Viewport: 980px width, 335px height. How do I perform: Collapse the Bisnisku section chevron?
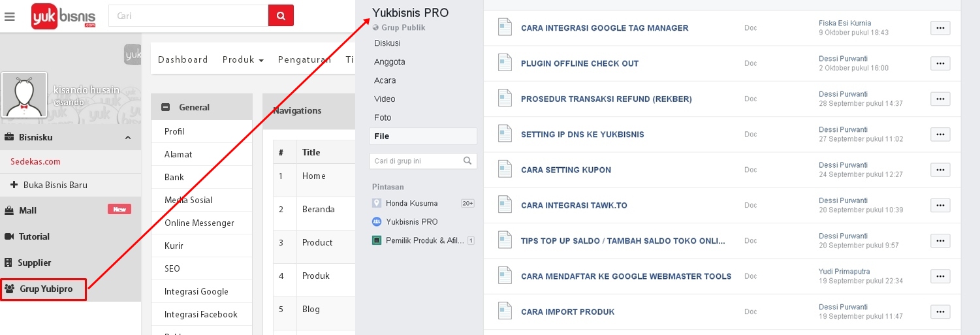(128, 138)
